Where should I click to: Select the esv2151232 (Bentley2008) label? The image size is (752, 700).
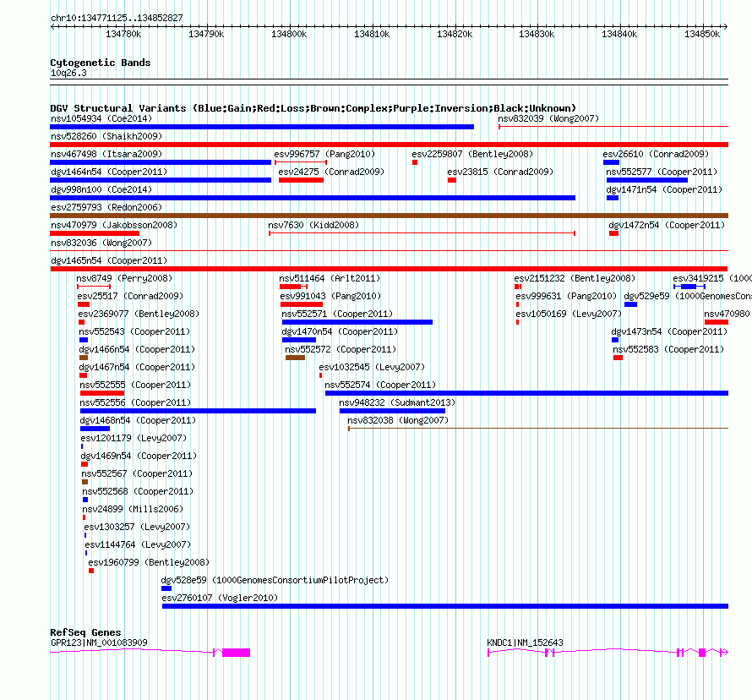[x=575, y=278]
